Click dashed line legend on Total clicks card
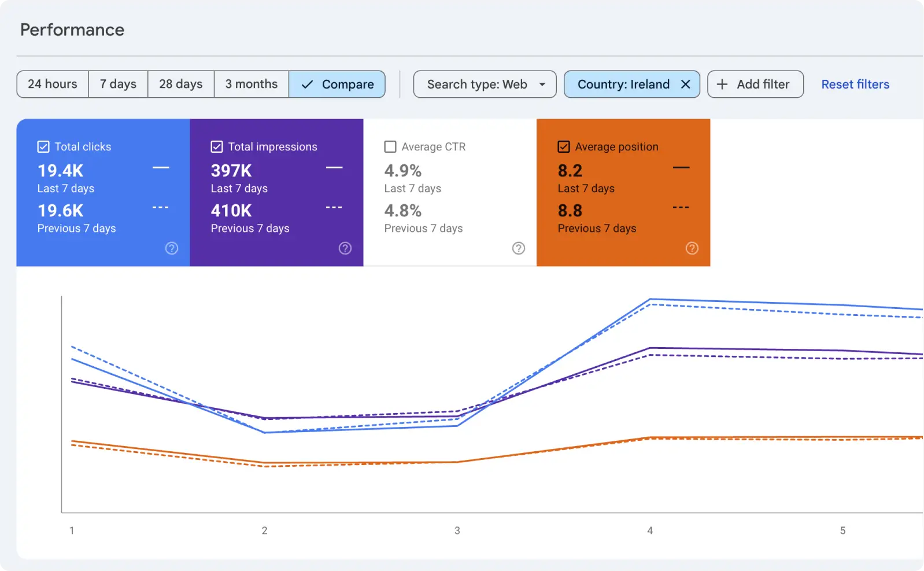The image size is (924, 571). [x=161, y=207]
